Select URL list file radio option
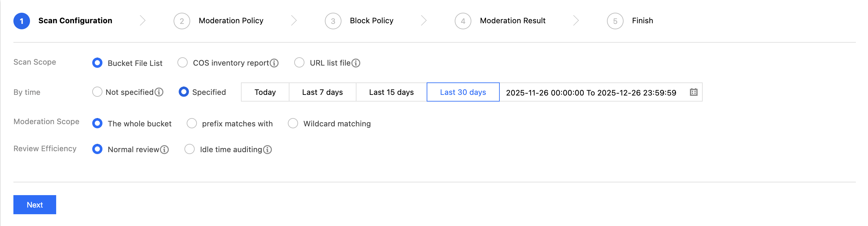Screen dimensions: 868x226 click(299, 63)
